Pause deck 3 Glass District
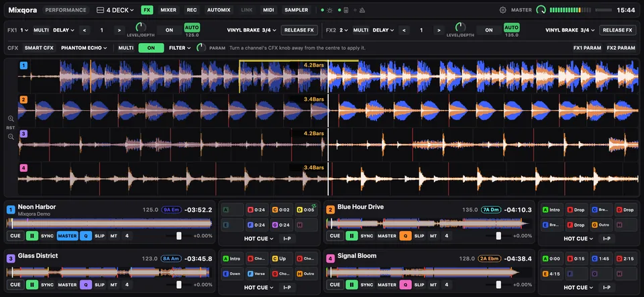Viewport: 644px width, 297px height. (x=32, y=285)
